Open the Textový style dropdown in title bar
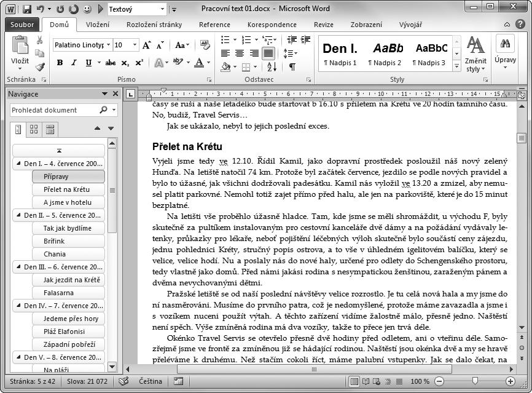Viewport: 532px width, 393px height. [163, 9]
